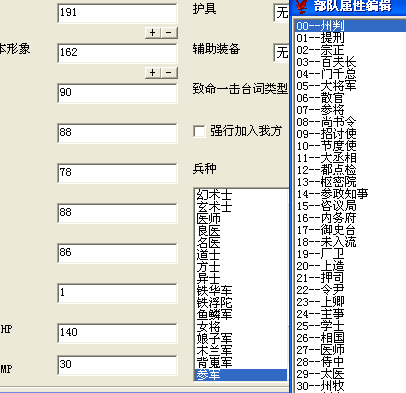Select 参军 in the 兵种 list
Screen dimensions: 406x393
click(x=241, y=375)
